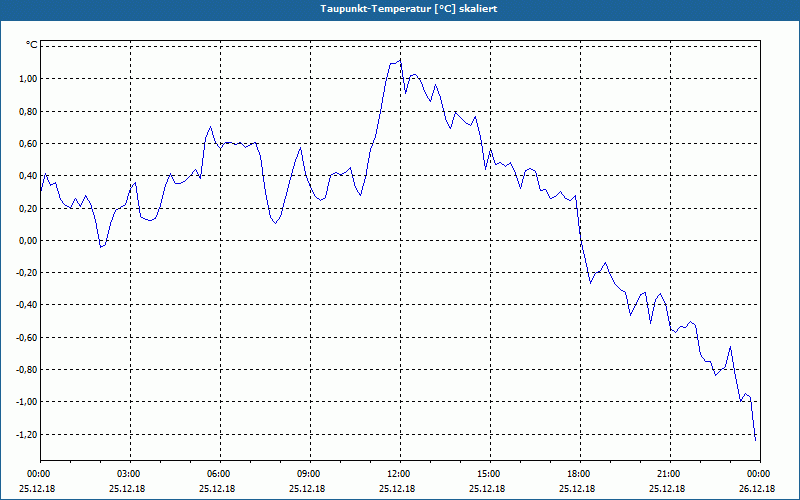
Task: Select the 18:00 time label
Action: tap(580, 474)
